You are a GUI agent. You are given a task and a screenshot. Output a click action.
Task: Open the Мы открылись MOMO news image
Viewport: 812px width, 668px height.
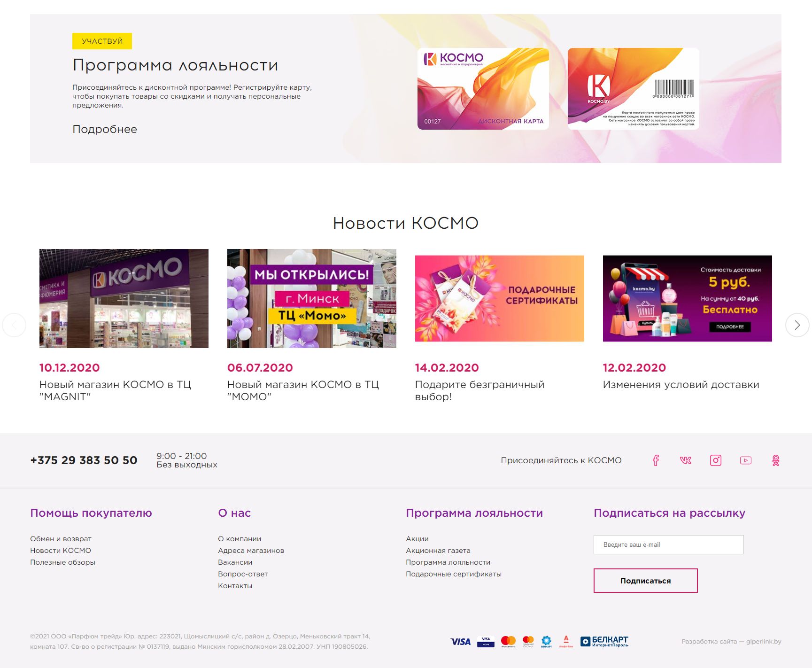[312, 298]
